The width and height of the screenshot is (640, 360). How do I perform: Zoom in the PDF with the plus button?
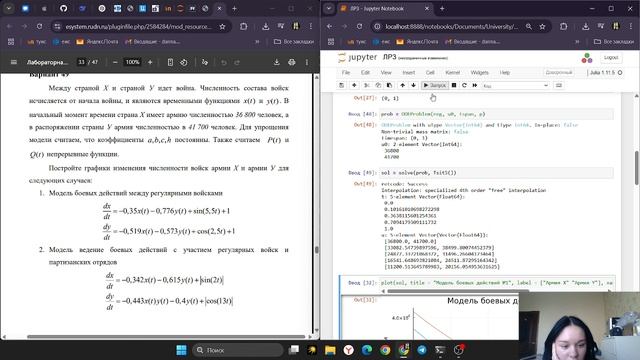150,62
